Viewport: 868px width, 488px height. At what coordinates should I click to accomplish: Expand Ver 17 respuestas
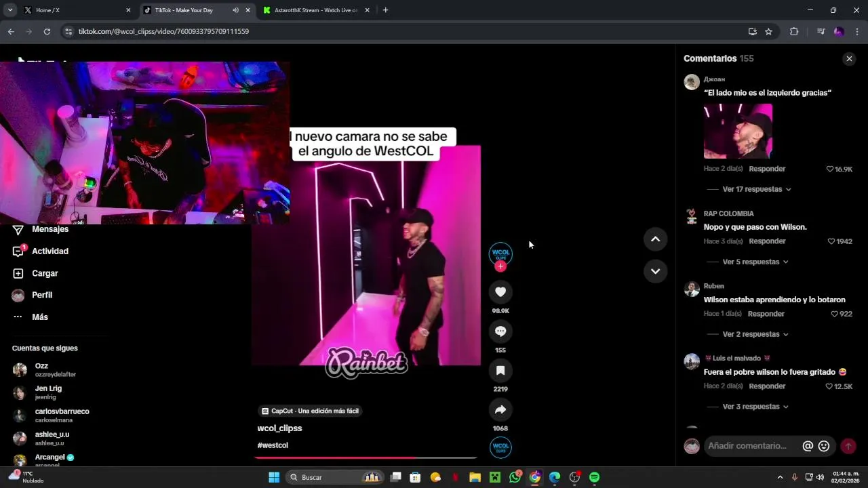point(757,189)
